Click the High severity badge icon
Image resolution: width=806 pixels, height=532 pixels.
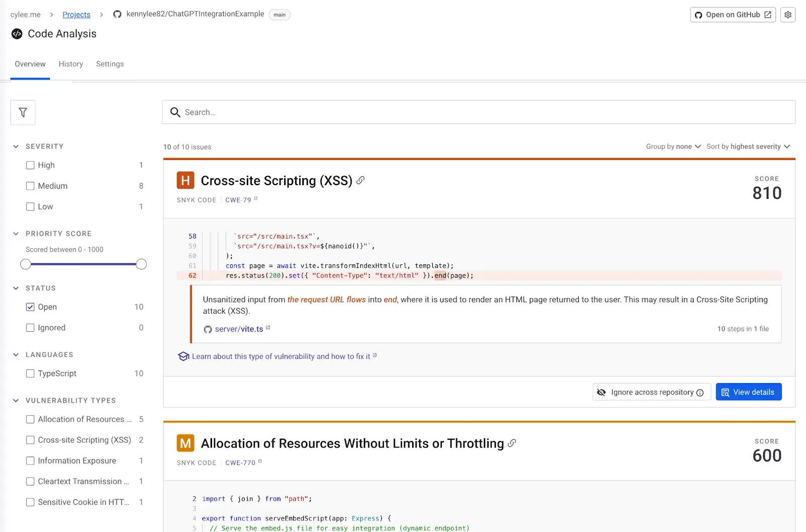[x=185, y=181]
